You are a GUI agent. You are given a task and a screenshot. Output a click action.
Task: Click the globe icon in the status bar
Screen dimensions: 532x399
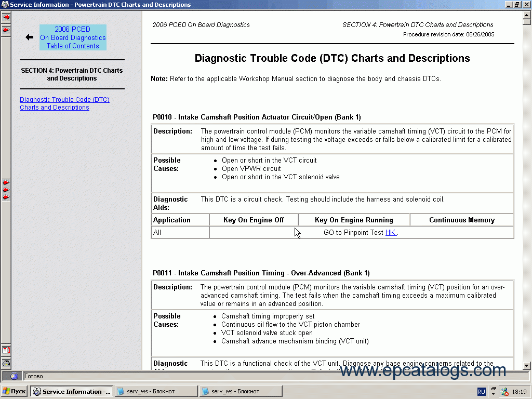tap(14, 376)
